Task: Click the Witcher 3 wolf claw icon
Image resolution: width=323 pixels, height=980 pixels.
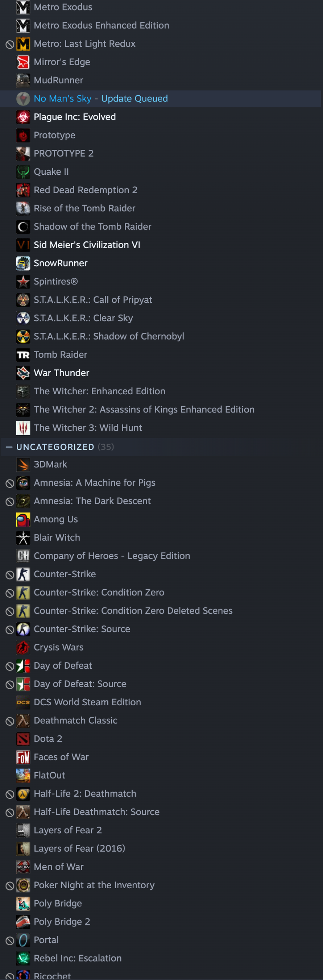Action: 23,428
